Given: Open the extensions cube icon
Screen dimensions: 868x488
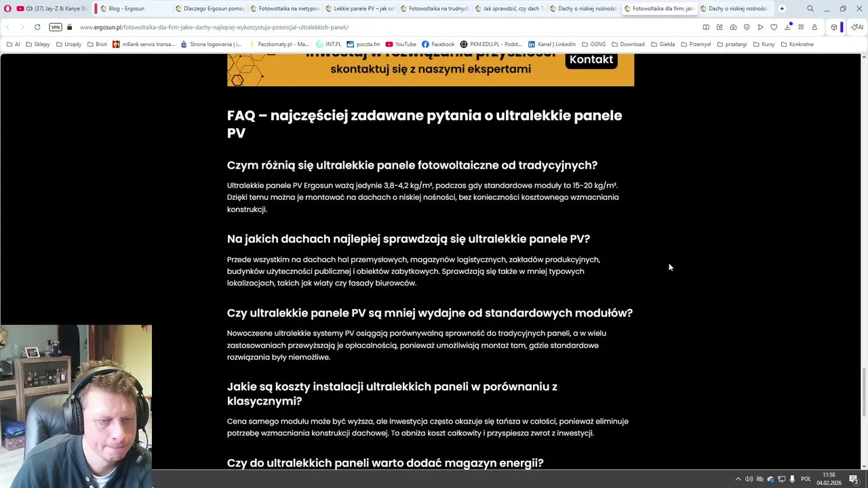Looking at the screenshot, I should [834, 27].
